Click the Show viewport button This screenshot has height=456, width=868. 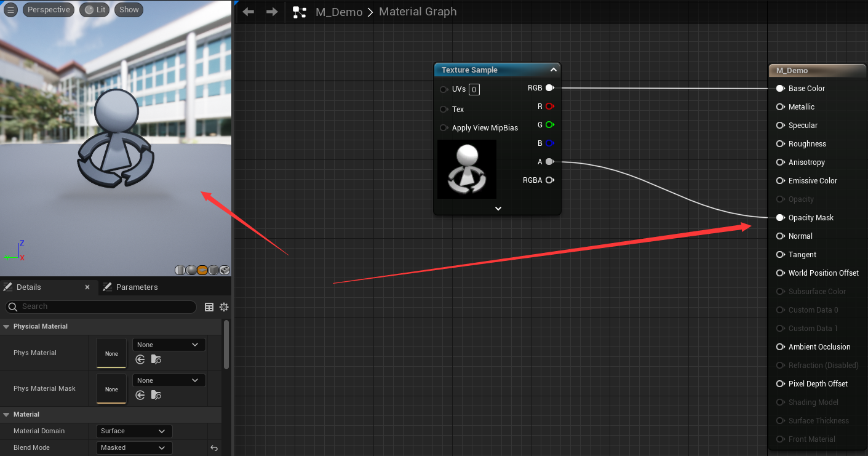click(129, 10)
